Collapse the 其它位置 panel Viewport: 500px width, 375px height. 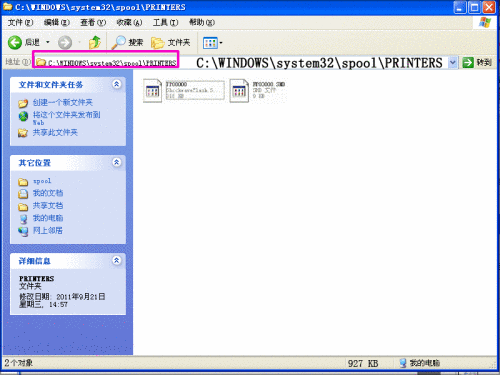(x=116, y=162)
